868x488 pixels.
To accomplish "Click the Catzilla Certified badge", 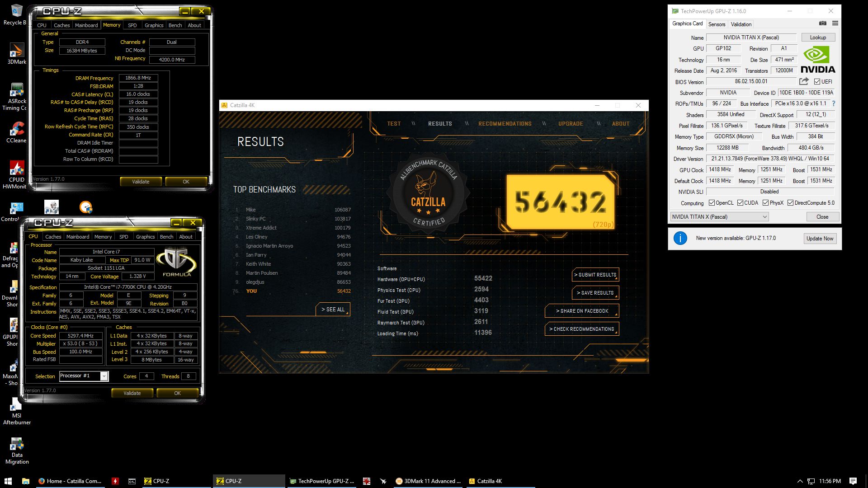I will (x=428, y=193).
